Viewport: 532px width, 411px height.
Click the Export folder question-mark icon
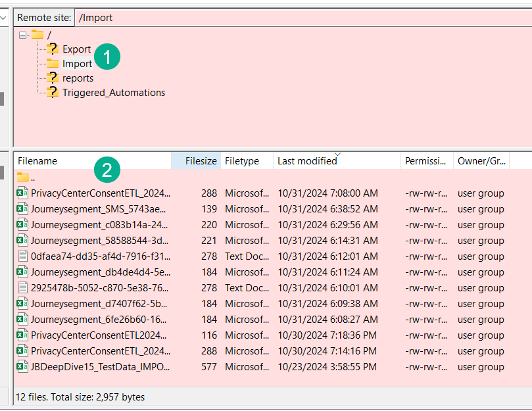52,49
